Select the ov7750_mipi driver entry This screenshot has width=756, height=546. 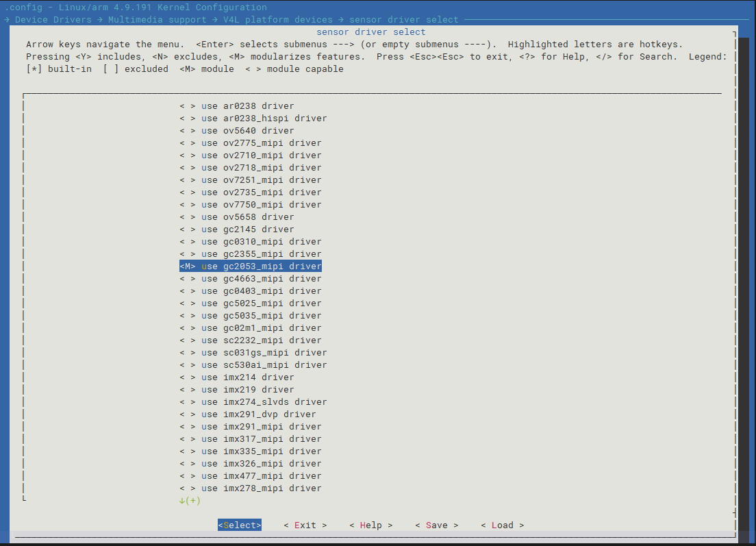click(250, 205)
